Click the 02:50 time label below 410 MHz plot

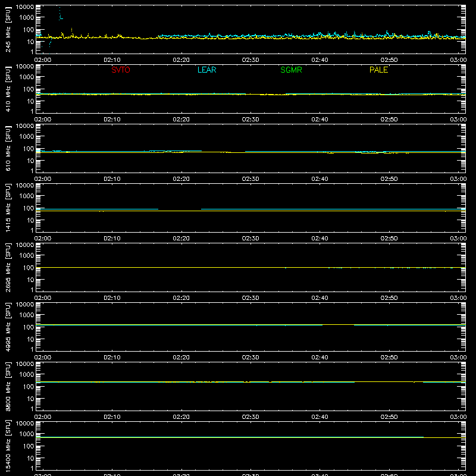point(389,120)
